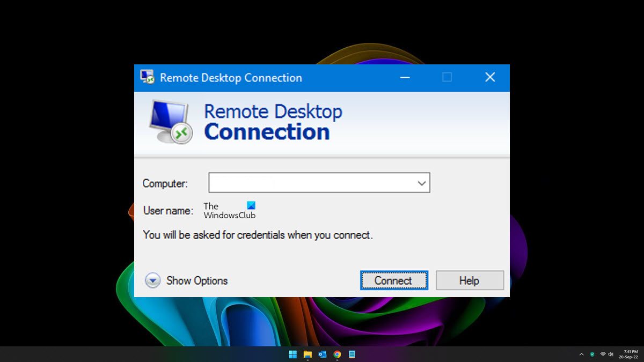Viewport: 644px width, 362px height.
Task: Open Outlook from the taskbar
Action: [323, 354]
